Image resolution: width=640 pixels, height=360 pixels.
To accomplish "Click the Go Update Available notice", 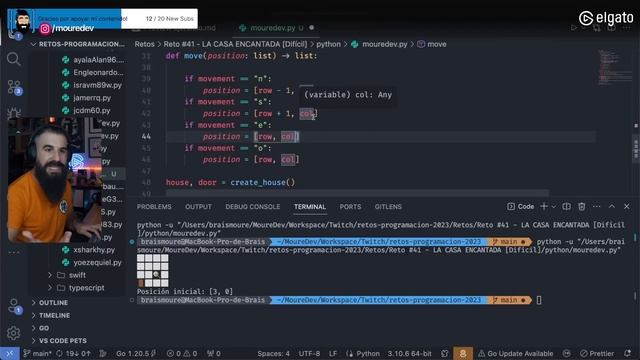I will (x=516, y=353).
